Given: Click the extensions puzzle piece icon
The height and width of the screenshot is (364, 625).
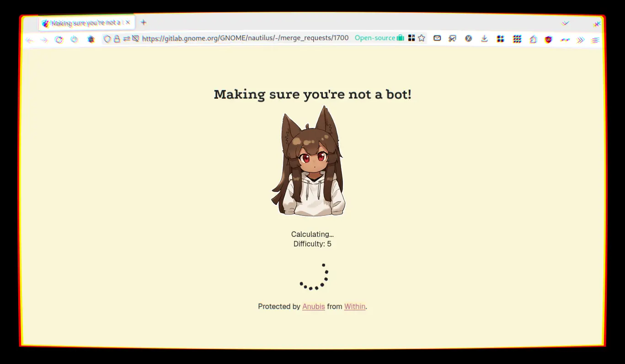Looking at the screenshot, I should (x=533, y=39).
